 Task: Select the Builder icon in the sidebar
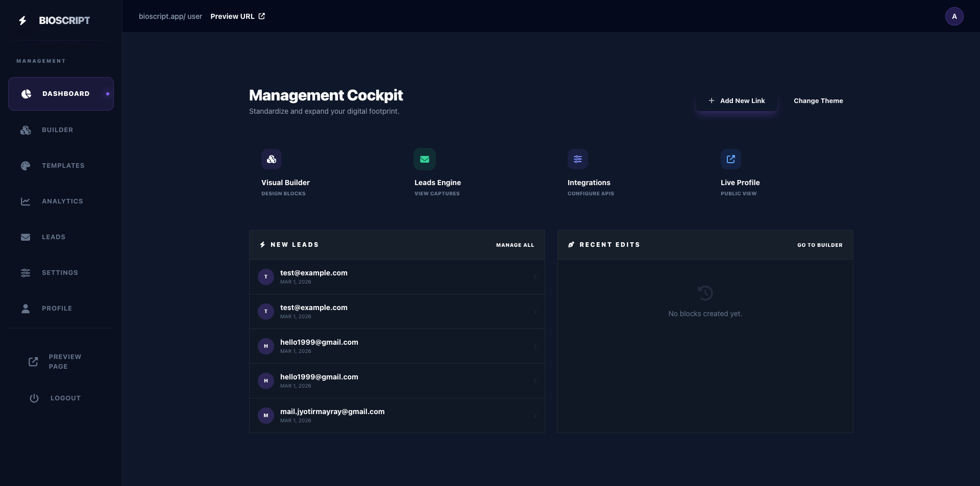pos(26,130)
